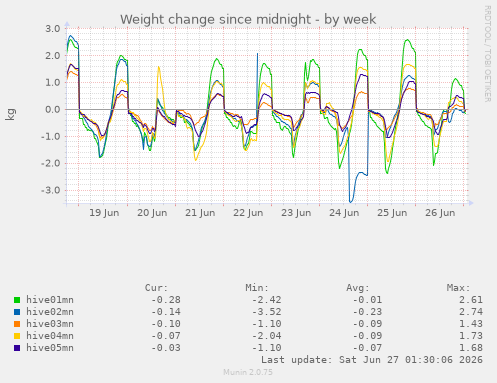Click the 'Last update' timestamp text
The width and height of the screenshot is (497, 383).
[372, 360]
